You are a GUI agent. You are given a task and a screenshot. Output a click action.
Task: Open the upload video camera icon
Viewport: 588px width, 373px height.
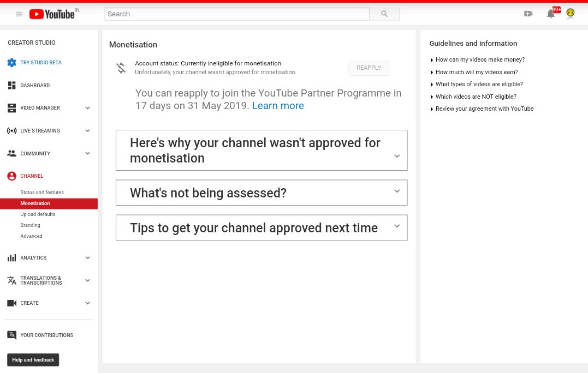pos(528,14)
